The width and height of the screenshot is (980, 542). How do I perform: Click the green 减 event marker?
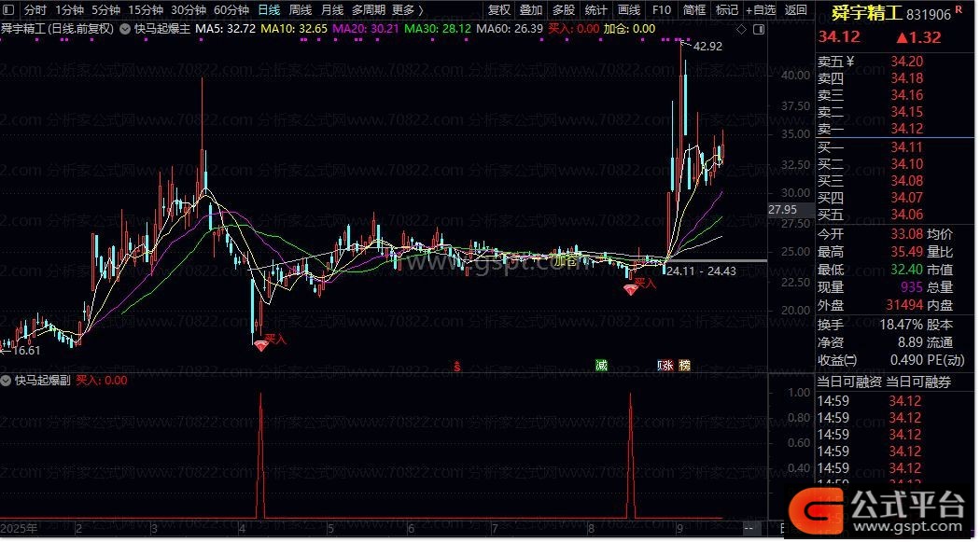tap(601, 366)
